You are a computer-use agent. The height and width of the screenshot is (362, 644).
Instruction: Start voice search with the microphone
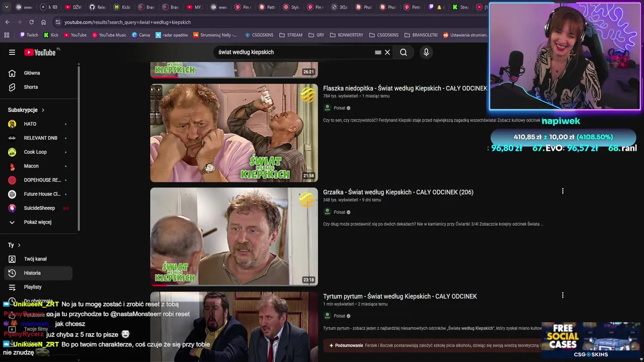pyautogui.click(x=426, y=52)
